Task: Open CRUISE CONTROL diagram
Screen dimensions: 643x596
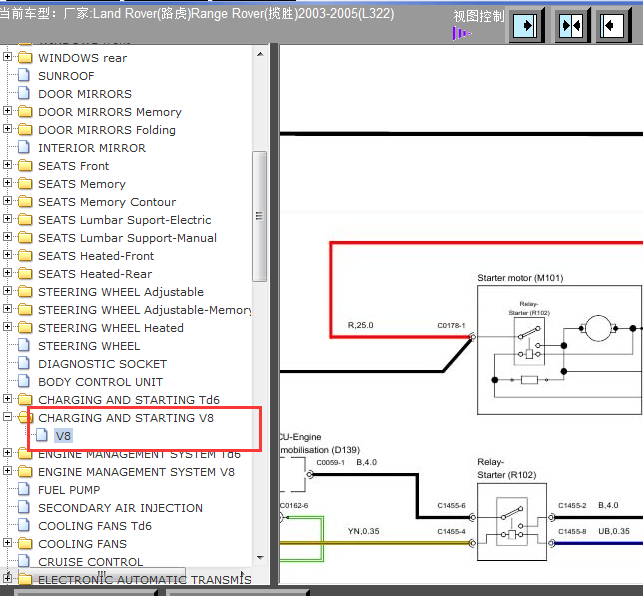Action: [x=90, y=562]
